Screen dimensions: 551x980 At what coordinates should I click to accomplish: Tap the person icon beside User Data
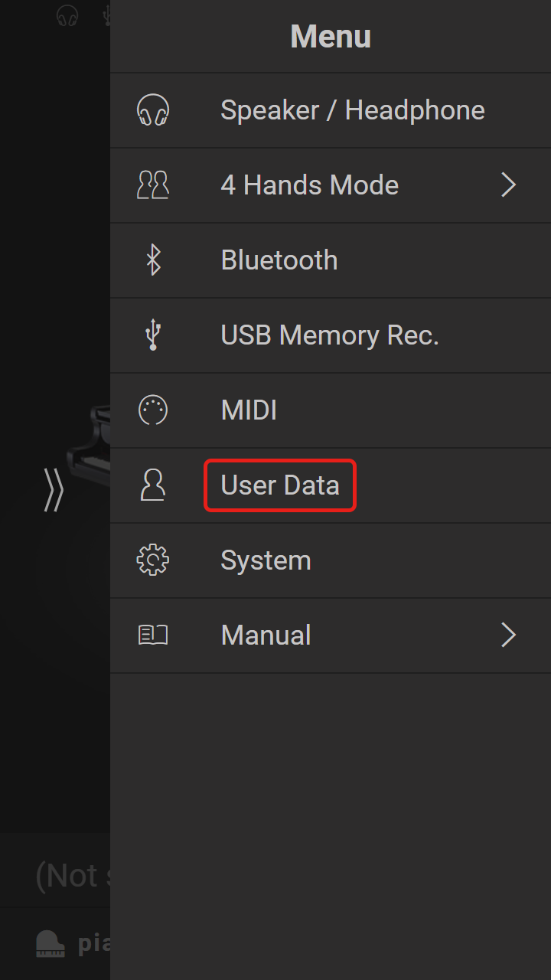coord(153,485)
